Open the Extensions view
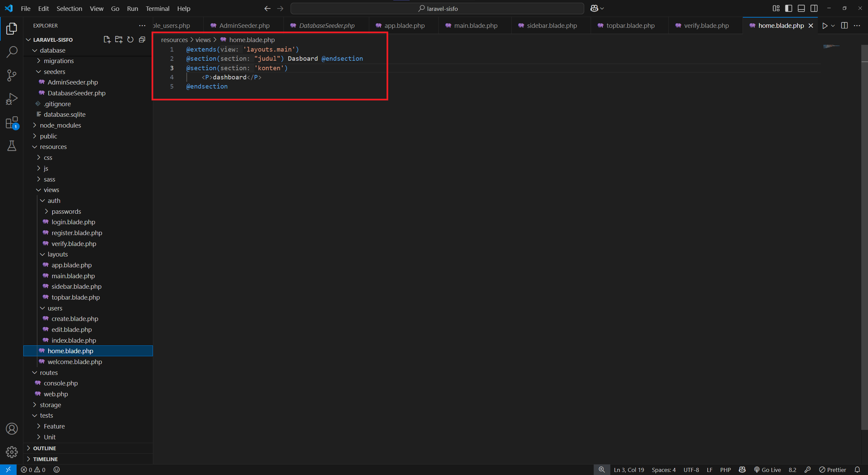The image size is (868, 475). 12,122
